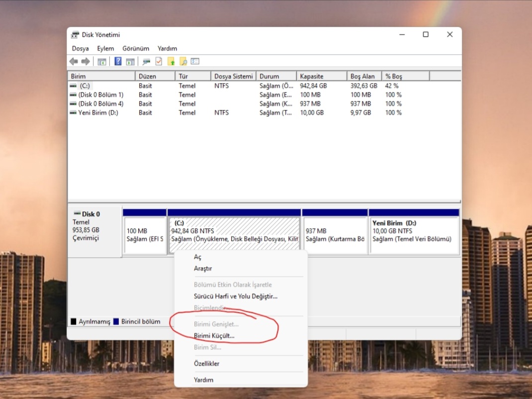
Task: Click the folder with magnifier icon
Action: coord(183,62)
